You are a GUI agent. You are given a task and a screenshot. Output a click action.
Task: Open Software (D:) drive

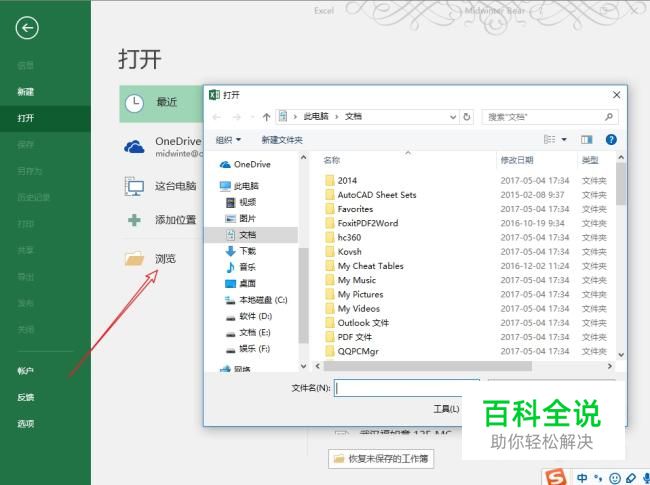(x=249, y=316)
